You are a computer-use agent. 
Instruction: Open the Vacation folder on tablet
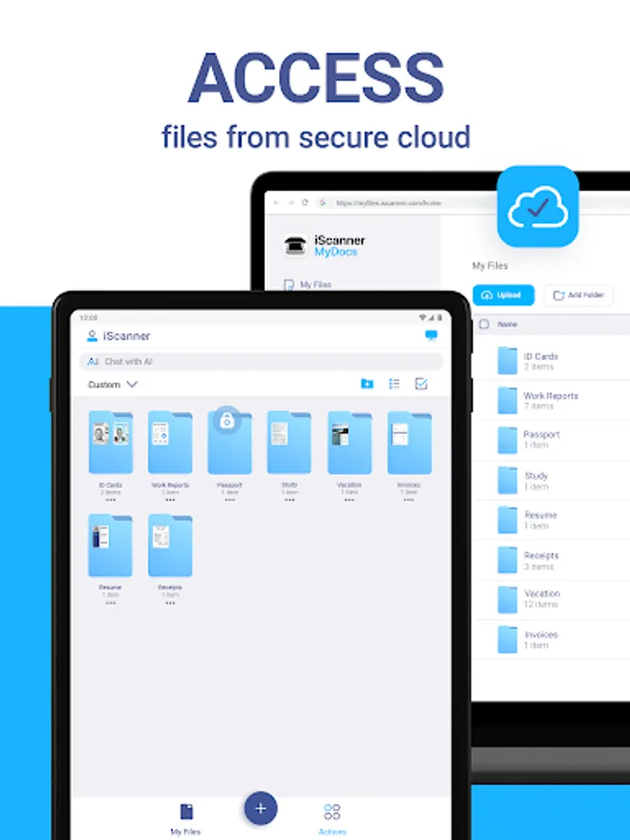click(x=349, y=442)
